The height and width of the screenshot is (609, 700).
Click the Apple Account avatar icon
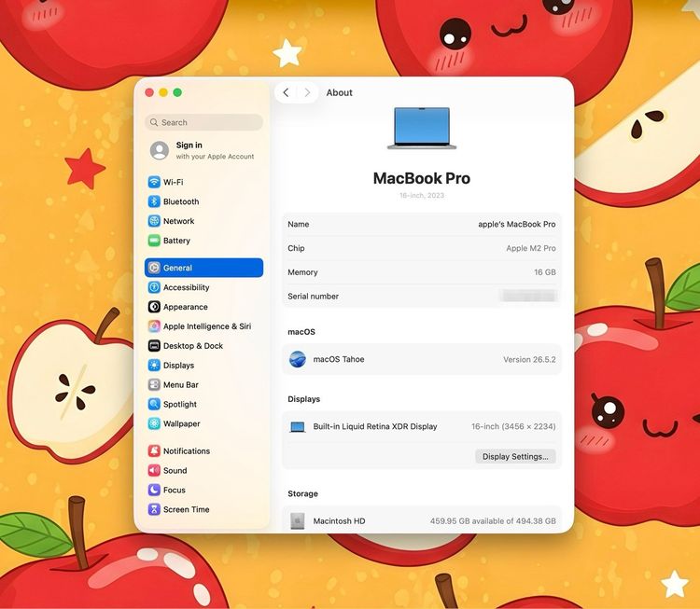coord(160,150)
